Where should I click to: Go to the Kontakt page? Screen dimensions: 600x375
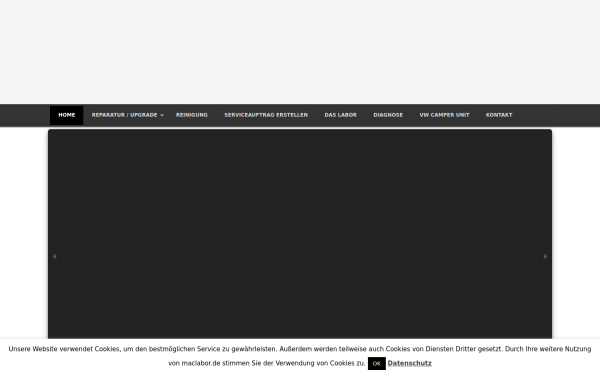(499, 115)
